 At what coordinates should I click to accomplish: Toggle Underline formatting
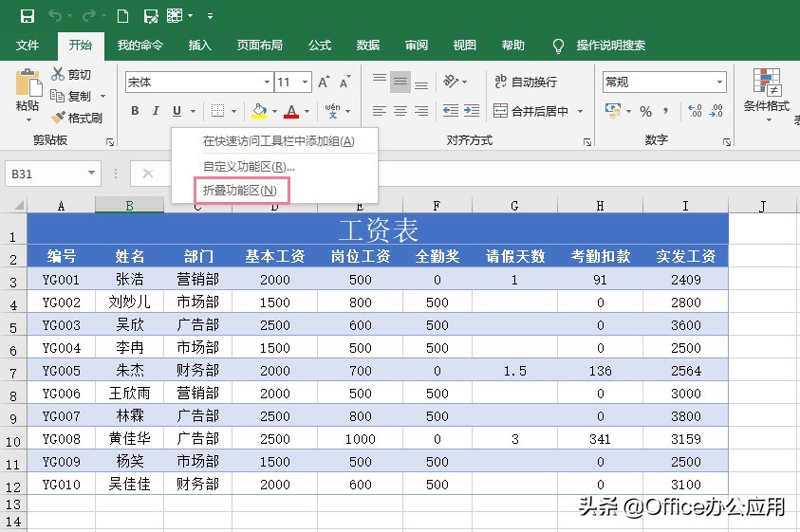pos(177,111)
